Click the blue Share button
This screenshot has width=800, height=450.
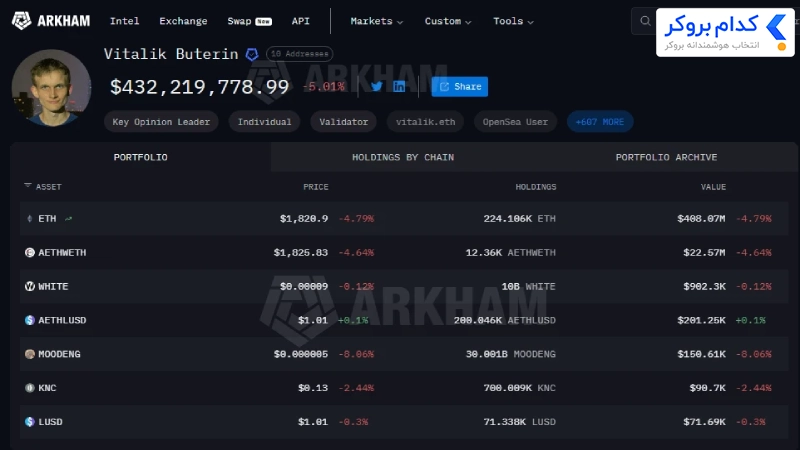point(460,87)
